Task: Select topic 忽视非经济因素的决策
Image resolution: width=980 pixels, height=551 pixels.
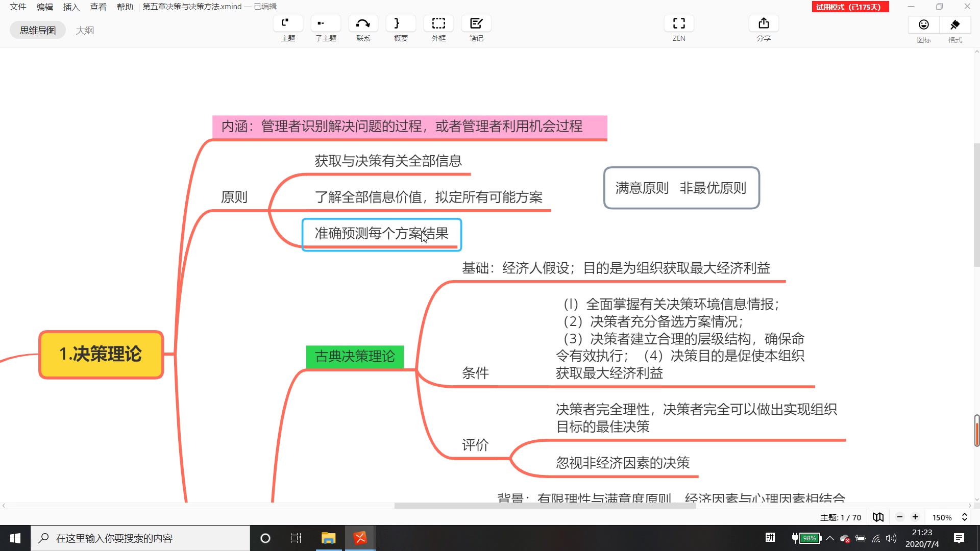Action: [x=623, y=463]
